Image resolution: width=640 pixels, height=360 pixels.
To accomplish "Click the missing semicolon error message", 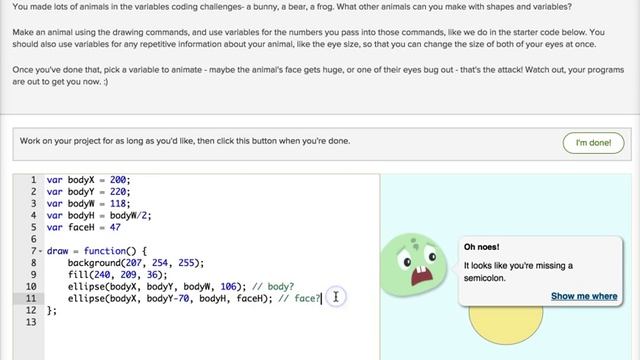I will (x=518, y=272).
